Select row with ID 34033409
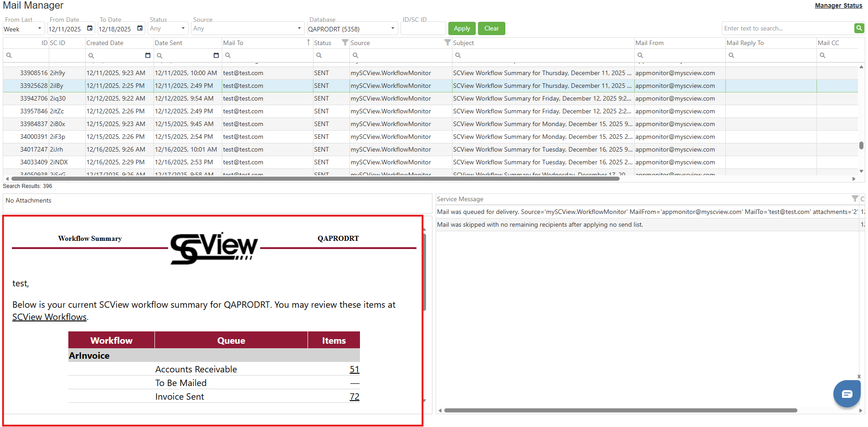This screenshot has width=868, height=427. pos(431,162)
